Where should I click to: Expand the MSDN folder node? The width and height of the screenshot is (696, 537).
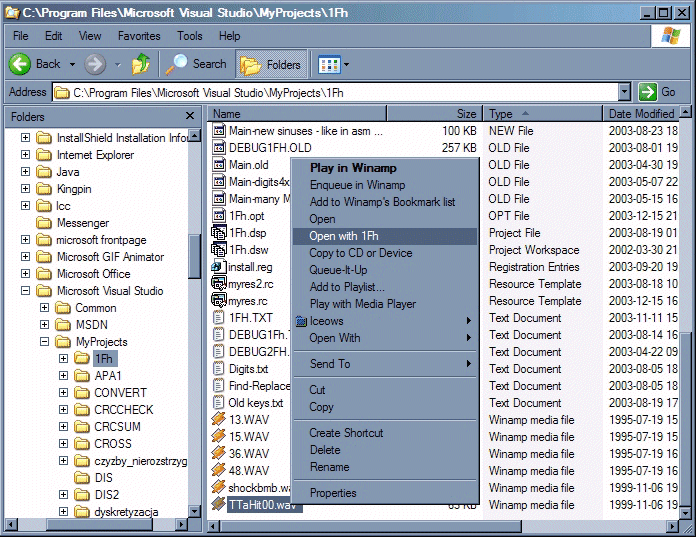(x=44, y=325)
